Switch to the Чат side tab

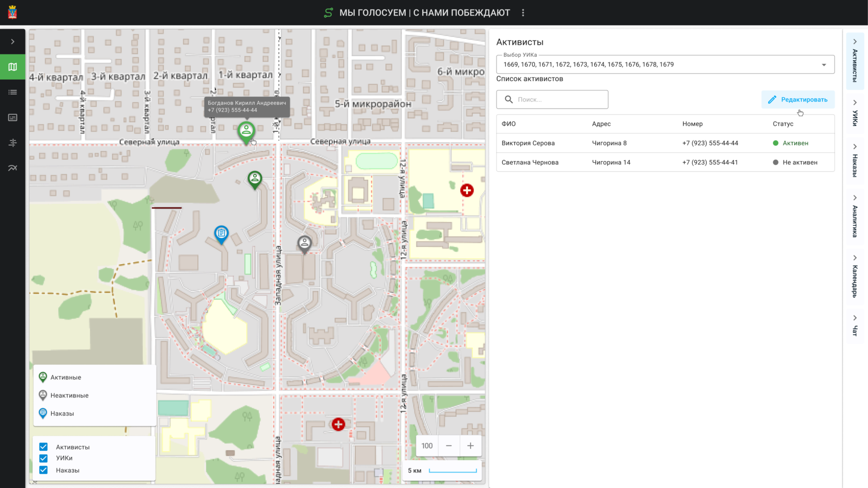pyautogui.click(x=855, y=326)
